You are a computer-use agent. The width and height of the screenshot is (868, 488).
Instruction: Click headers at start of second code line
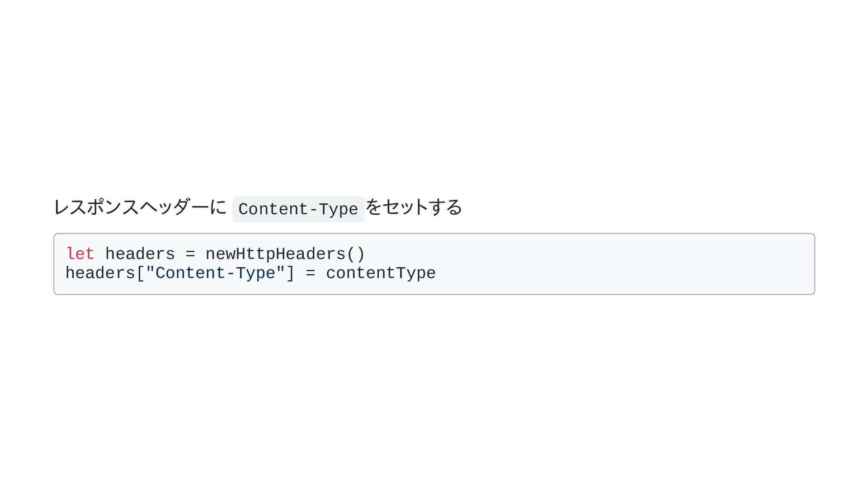click(x=100, y=273)
